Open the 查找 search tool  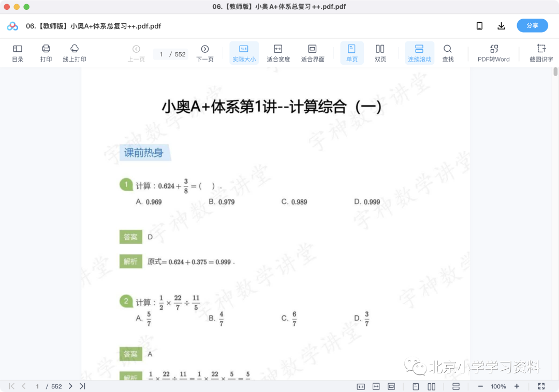[448, 53]
